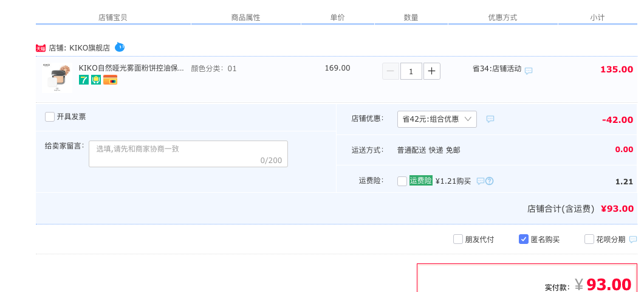This screenshot has height=292, width=644.
Task: Click the 普通配送 快递 免邮 shipping text
Action: point(428,150)
